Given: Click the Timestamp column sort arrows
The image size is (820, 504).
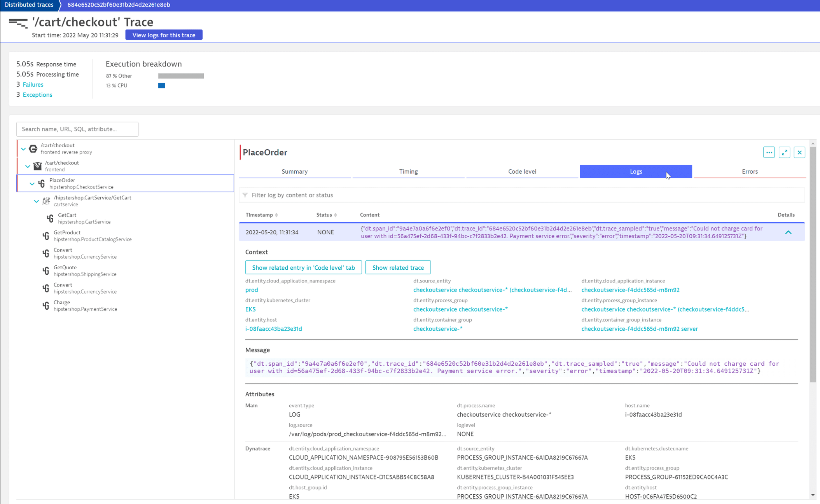Looking at the screenshot, I should 276,215.
